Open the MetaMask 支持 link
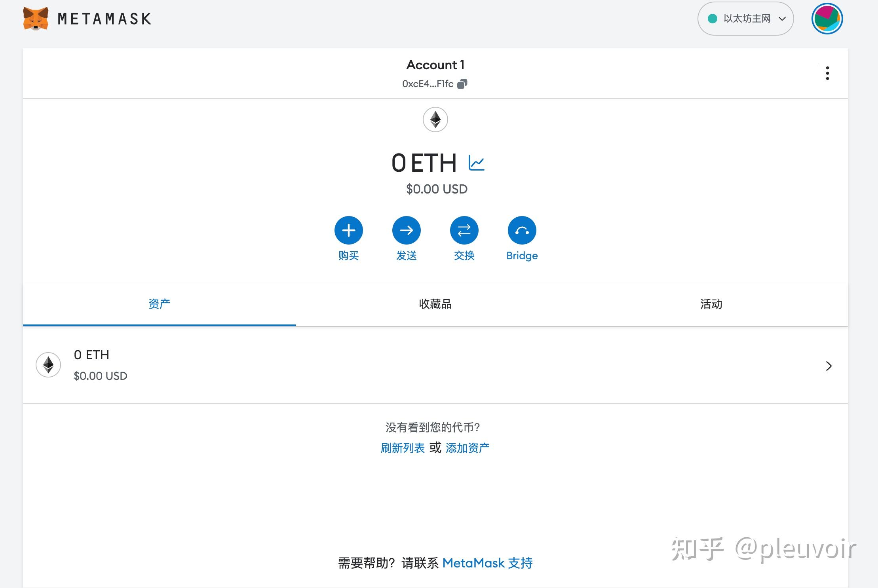The image size is (878, 588). pos(487,563)
